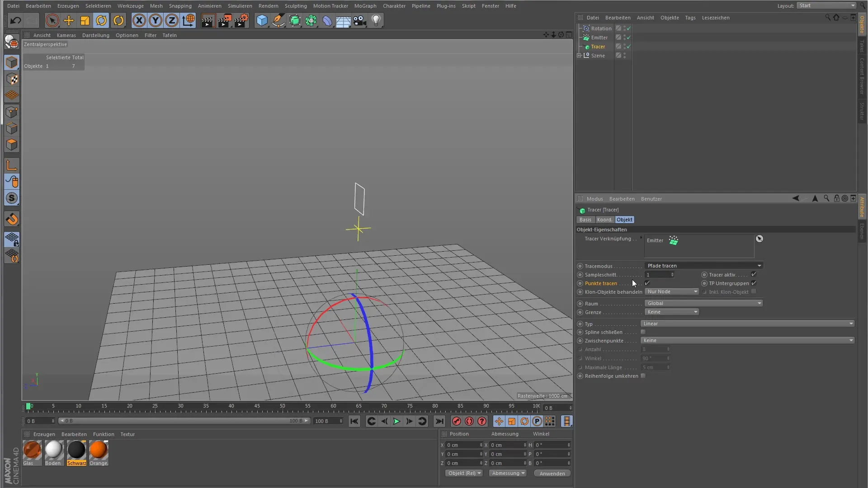This screenshot has height=488, width=868.
Task: Go to end of animation
Action: point(439,421)
